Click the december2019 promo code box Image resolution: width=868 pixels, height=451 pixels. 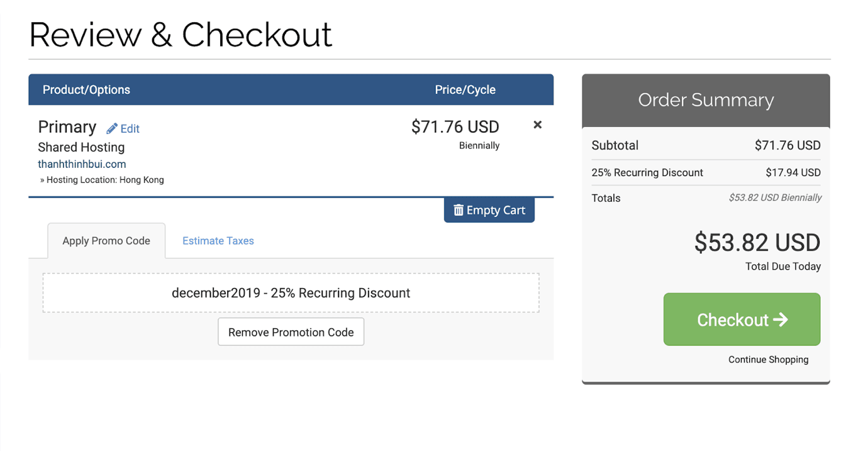(x=291, y=293)
